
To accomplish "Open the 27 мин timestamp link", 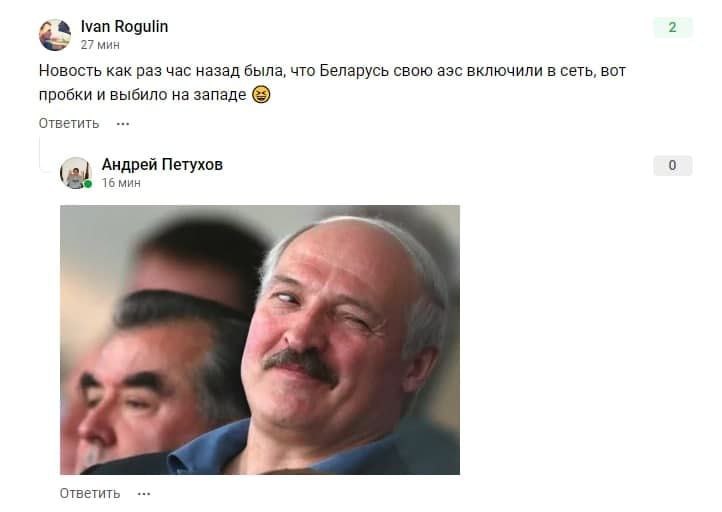I will (100, 45).
